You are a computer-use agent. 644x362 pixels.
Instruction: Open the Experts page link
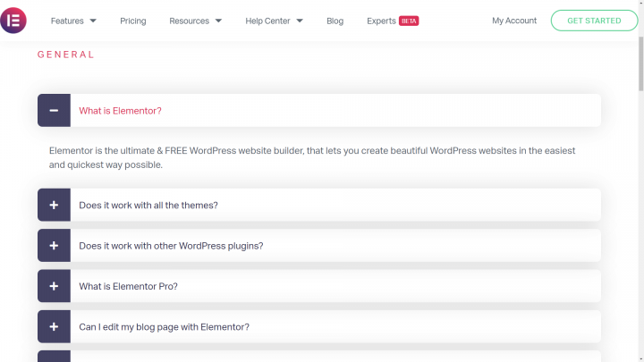click(381, 21)
